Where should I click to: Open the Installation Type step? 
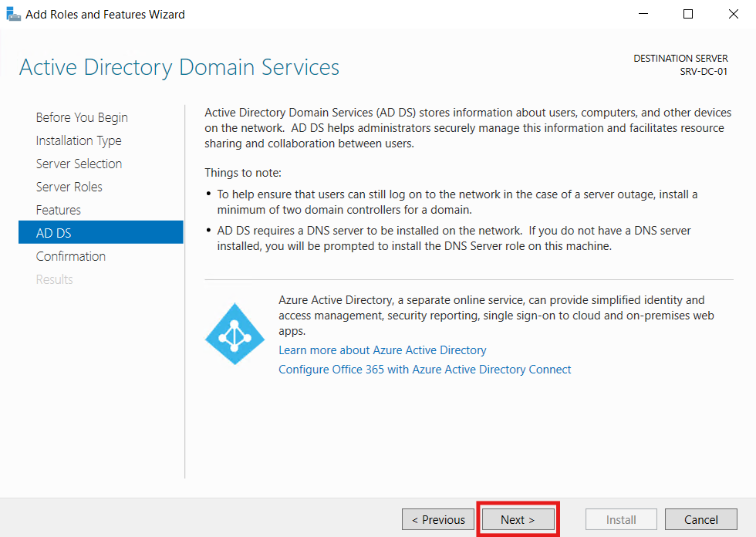pos(79,140)
